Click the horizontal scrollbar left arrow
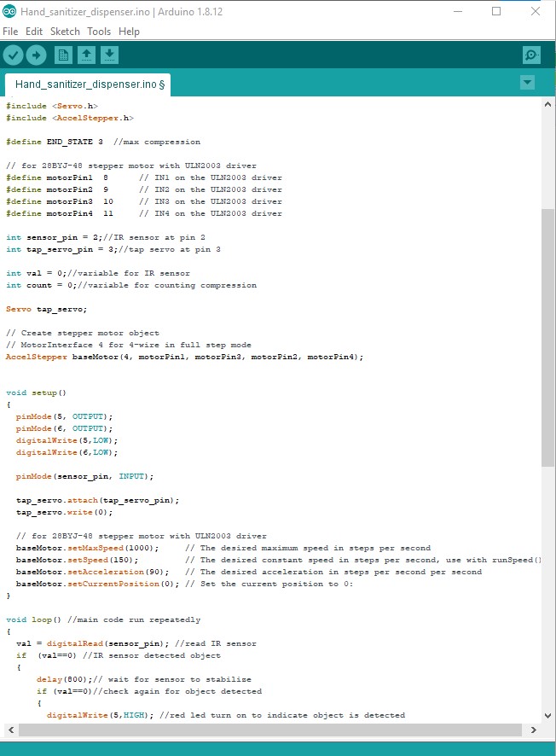The height and width of the screenshot is (756, 556). click(x=10, y=730)
